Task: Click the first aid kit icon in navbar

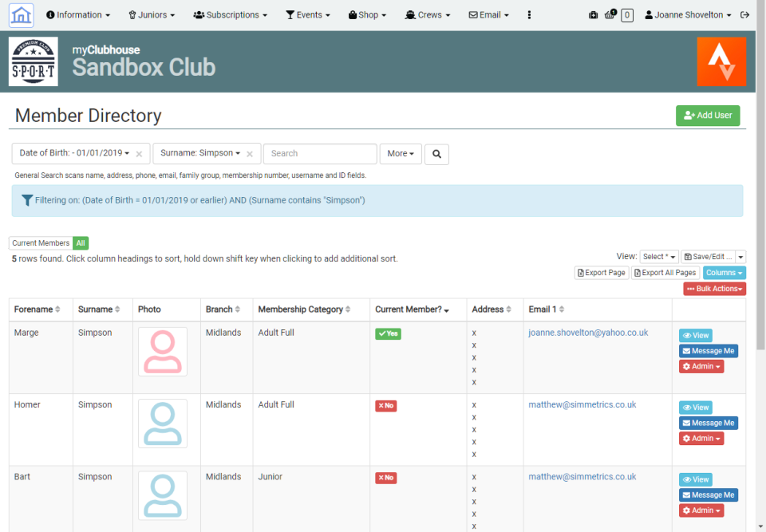Action: (x=592, y=14)
